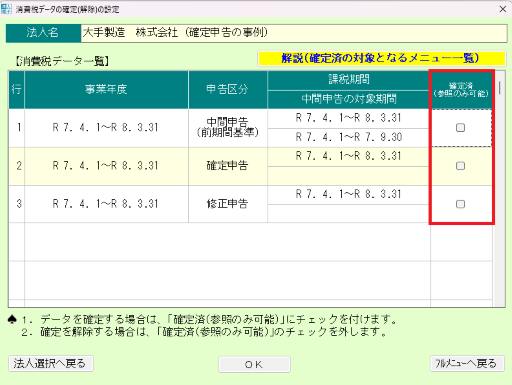Image resolution: width=512 pixels, height=385 pixels.
Task: Select 中間申告(前期間基準) cell in row 1
Action: pyautogui.click(x=228, y=128)
